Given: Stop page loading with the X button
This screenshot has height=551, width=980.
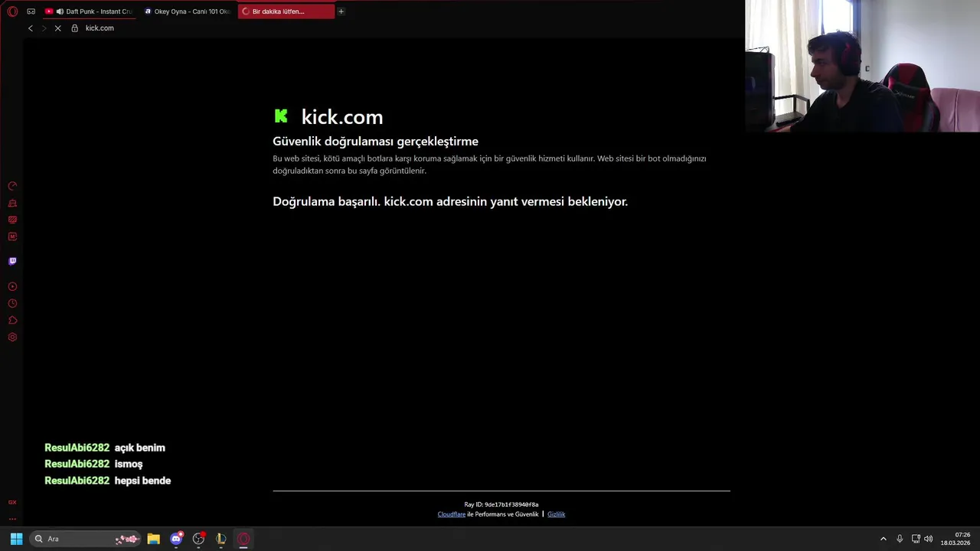Looking at the screenshot, I should click(57, 28).
